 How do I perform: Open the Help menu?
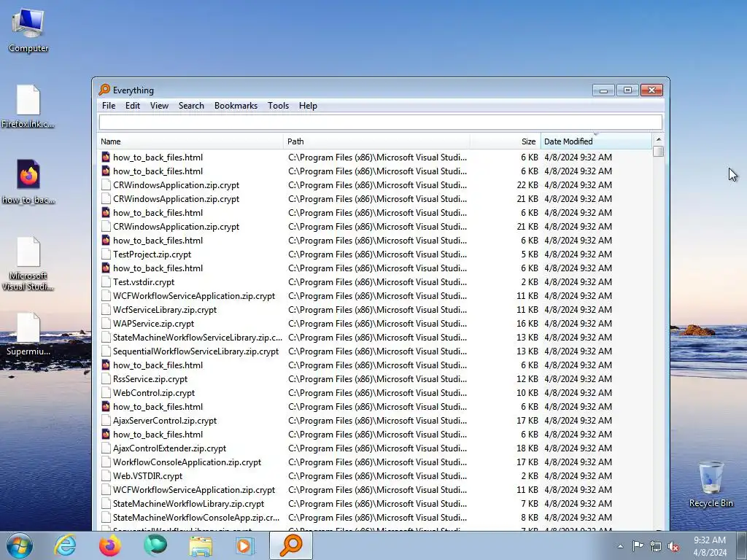coord(308,106)
